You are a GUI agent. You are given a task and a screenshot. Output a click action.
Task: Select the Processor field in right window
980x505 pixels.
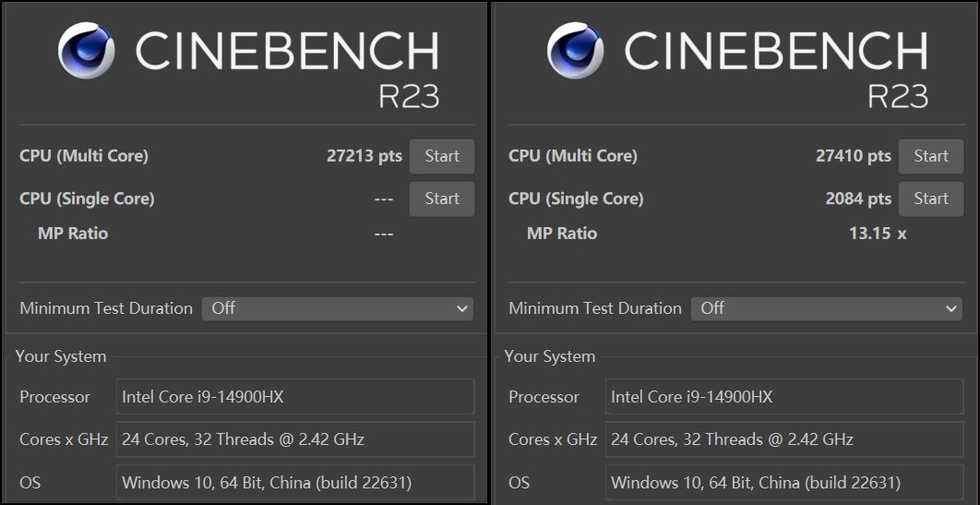pyautogui.click(x=784, y=396)
